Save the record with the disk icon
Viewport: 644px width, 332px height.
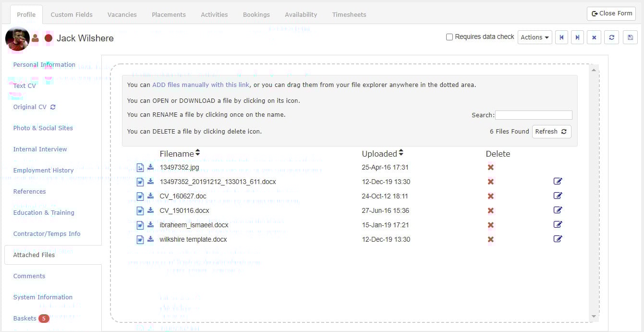pos(630,37)
